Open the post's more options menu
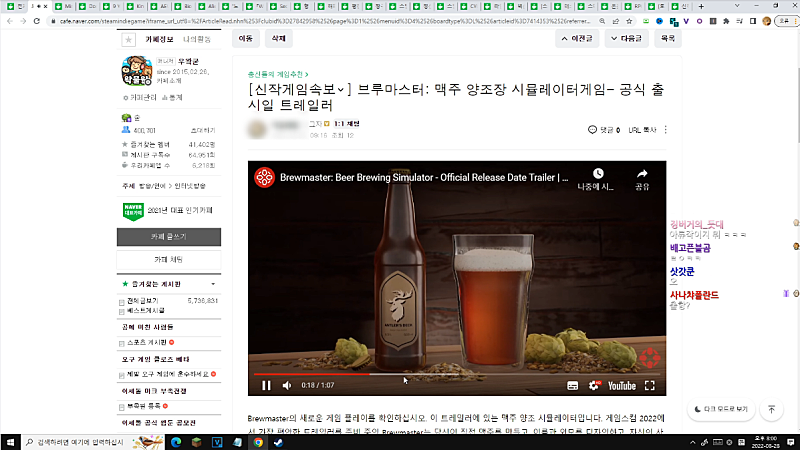The height and width of the screenshot is (450, 800). click(666, 130)
